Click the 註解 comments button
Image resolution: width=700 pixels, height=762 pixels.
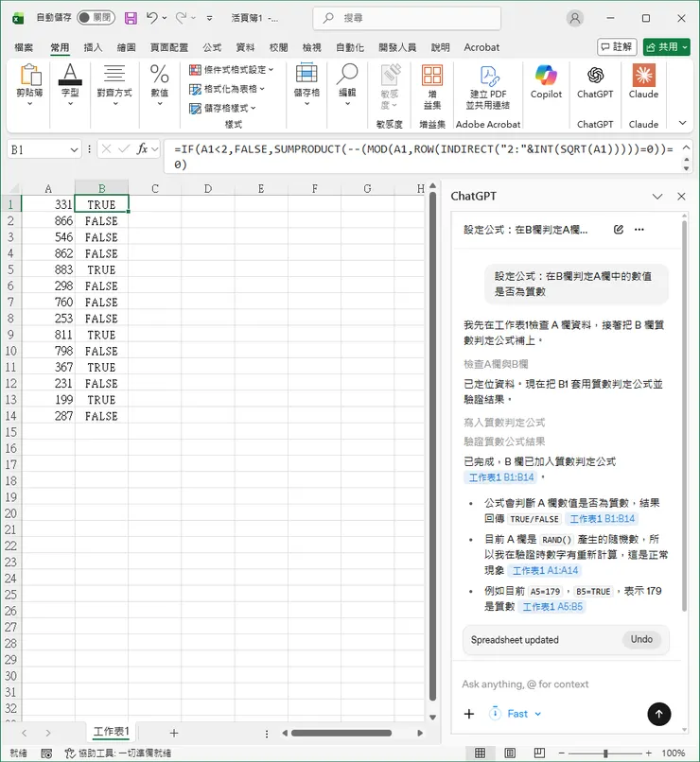(617, 47)
